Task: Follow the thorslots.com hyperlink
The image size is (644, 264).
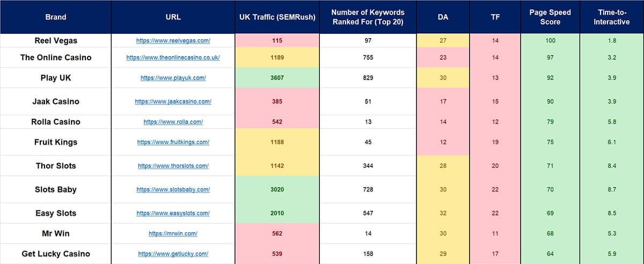Action: click(173, 166)
